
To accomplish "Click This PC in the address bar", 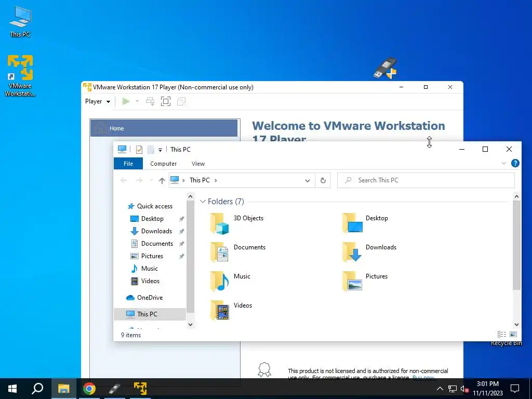I will (x=199, y=180).
